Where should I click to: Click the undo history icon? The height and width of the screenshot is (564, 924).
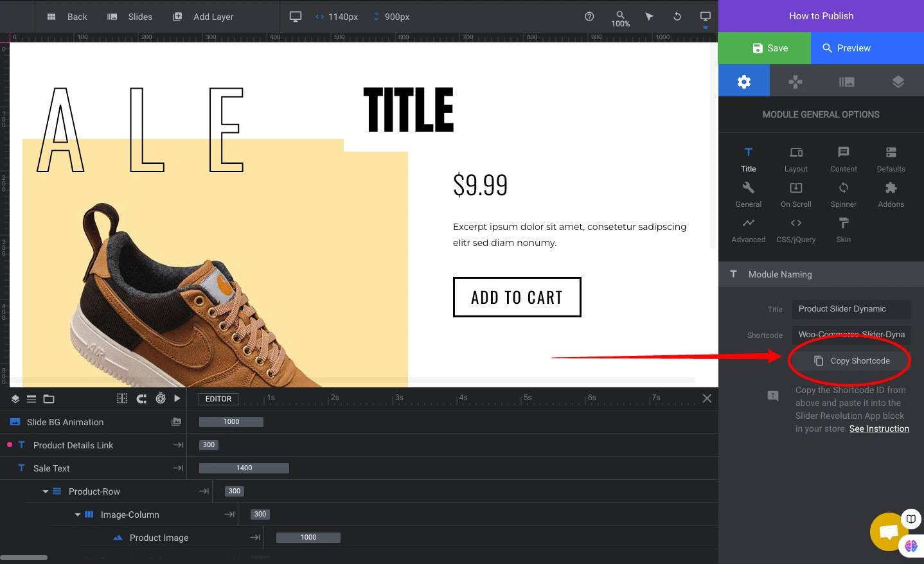tap(677, 17)
